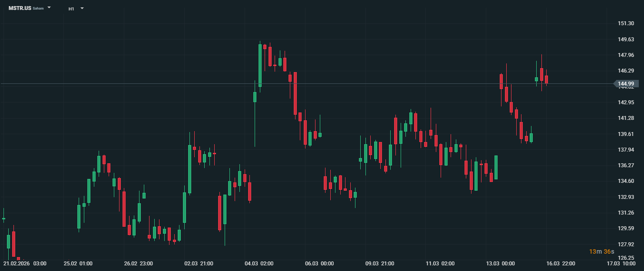Expand the H1 timeframe dropdown arrow
Screen dimensions: 644x271
82,8
